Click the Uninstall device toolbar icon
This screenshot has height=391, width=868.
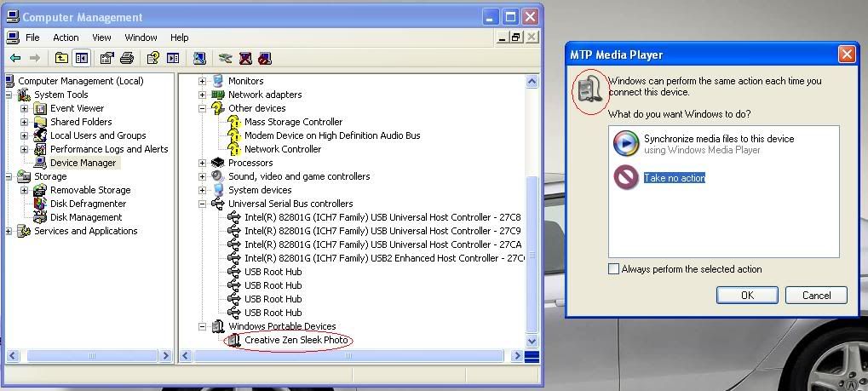(244, 58)
